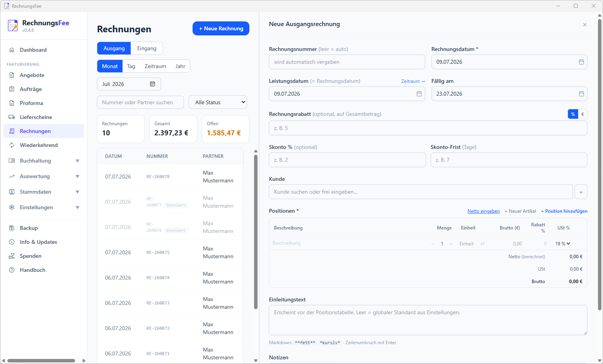Click the form panel vertical scrollbar
Image resolution: width=603 pixels, height=364 pixels.
click(x=600, y=164)
